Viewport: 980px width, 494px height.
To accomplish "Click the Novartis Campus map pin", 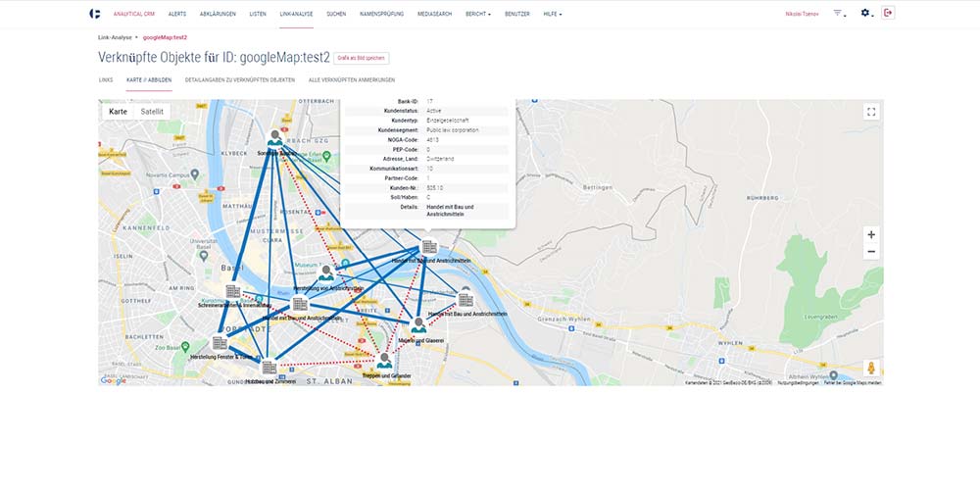I will [x=195, y=173].
